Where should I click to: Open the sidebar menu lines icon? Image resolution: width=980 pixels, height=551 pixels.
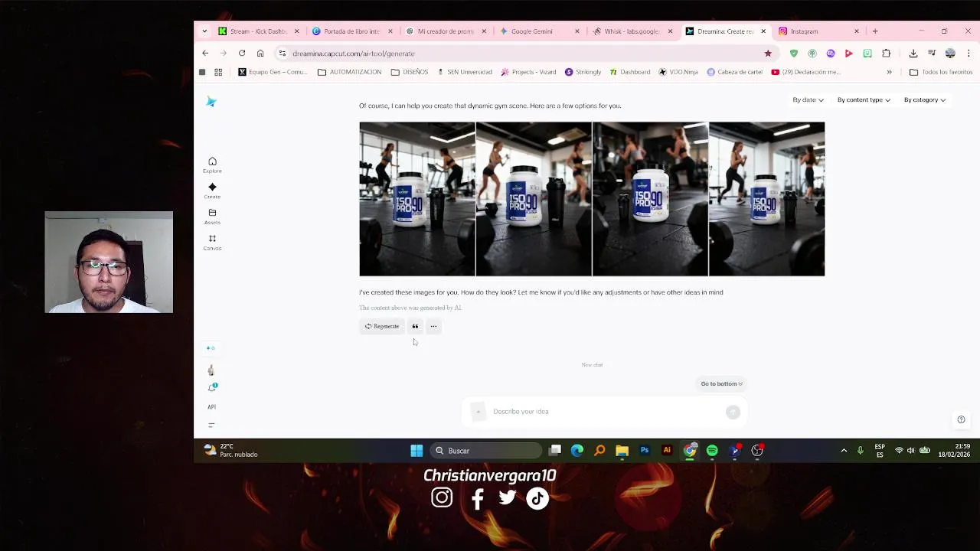(211, 425)
